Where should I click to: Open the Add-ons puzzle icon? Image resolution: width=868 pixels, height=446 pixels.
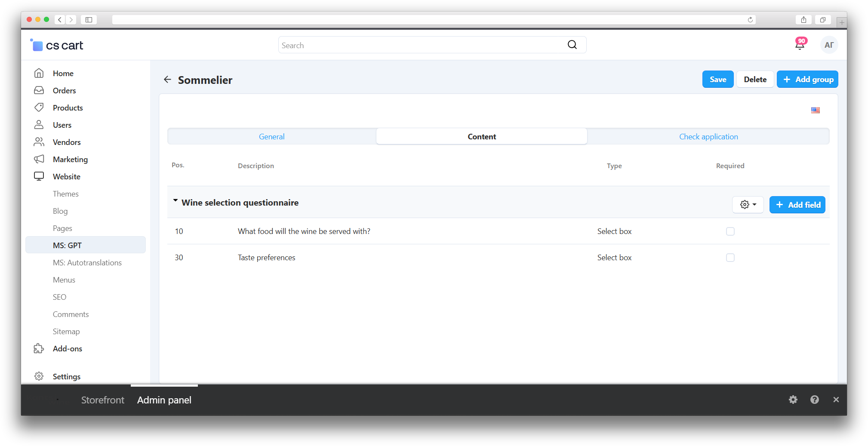(x=39, y=348)
